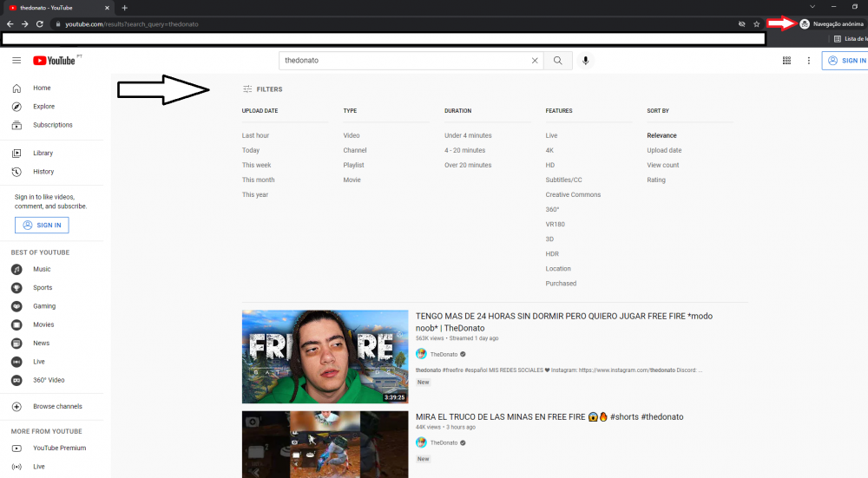868x478 pixels.
Task: Open the TheDonato channel link of first video
Action: coord(444,354)
